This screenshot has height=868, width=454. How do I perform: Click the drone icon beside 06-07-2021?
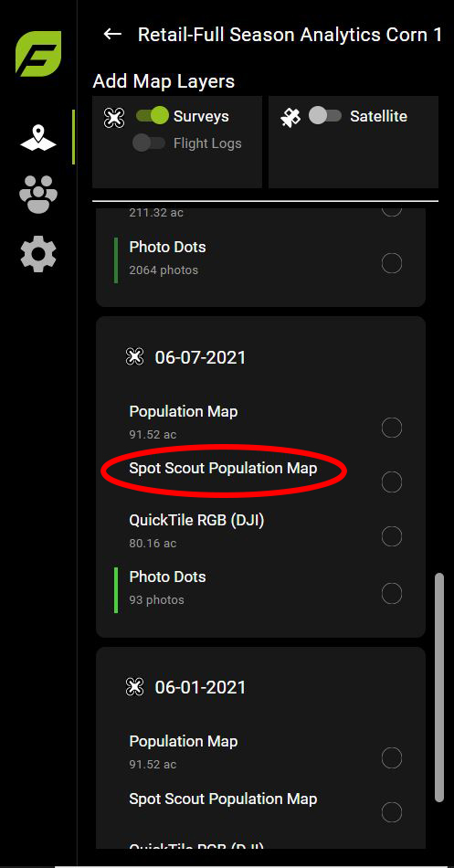(x=134, y=357)
